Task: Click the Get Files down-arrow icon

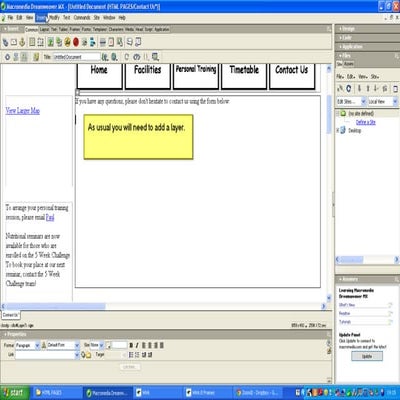Action: tap(359, 89)
